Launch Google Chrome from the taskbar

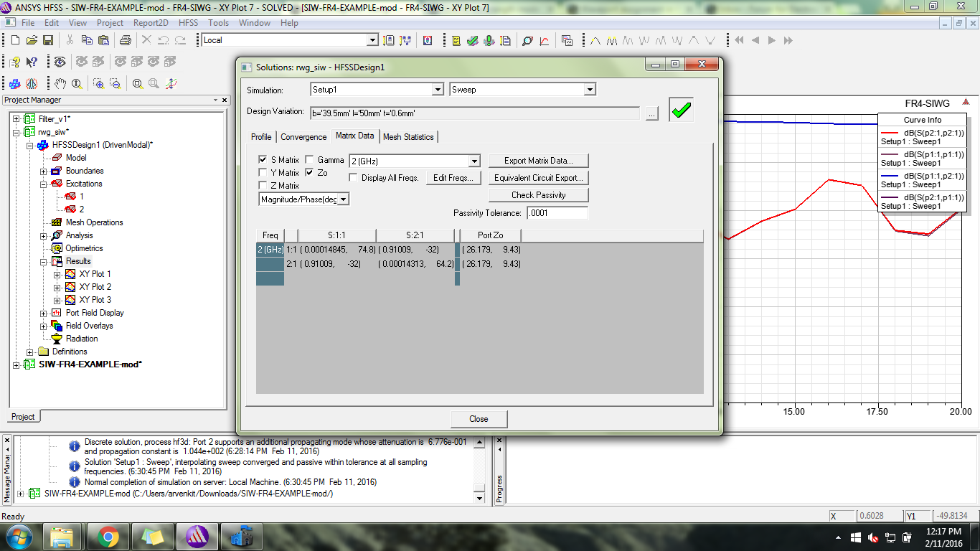pos(108,537)
